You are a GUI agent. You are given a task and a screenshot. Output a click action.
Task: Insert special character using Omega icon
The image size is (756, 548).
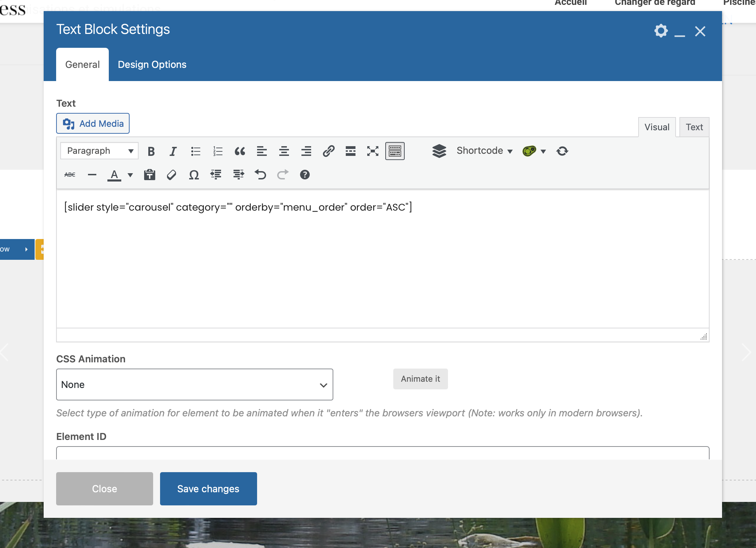click(194, 174)
